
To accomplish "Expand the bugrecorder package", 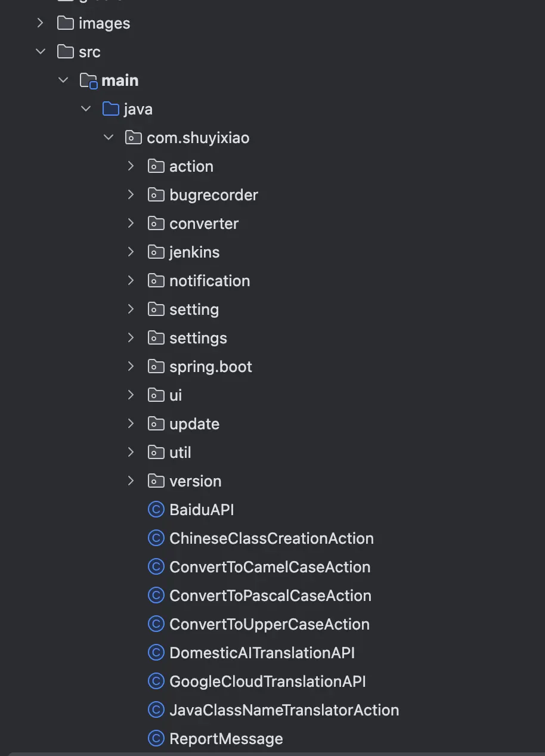I will [x=131, y=195].
